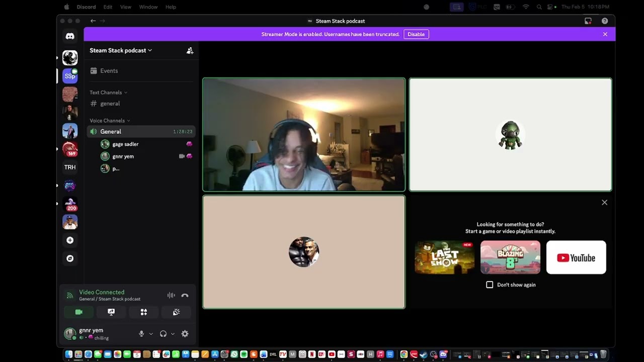Click the Wi-Fi icon in menu bar
This screenshot has width=644, height=362.
(x=526, y=7)
